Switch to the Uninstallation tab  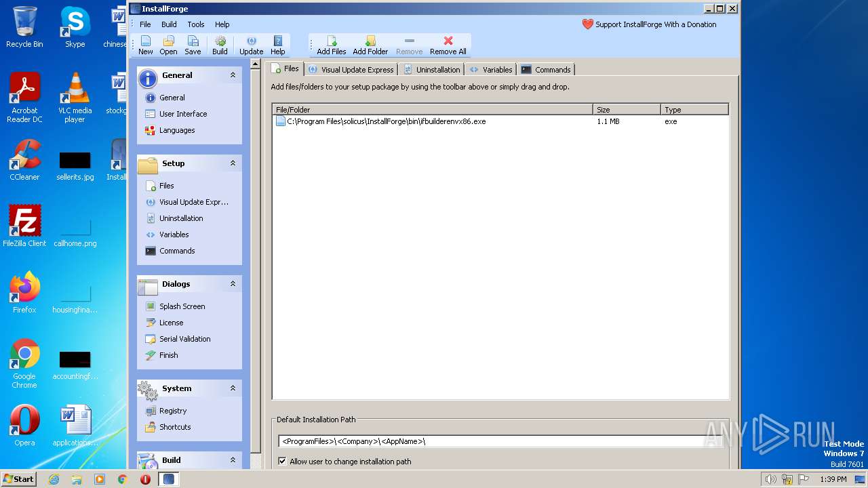[431, 69]
